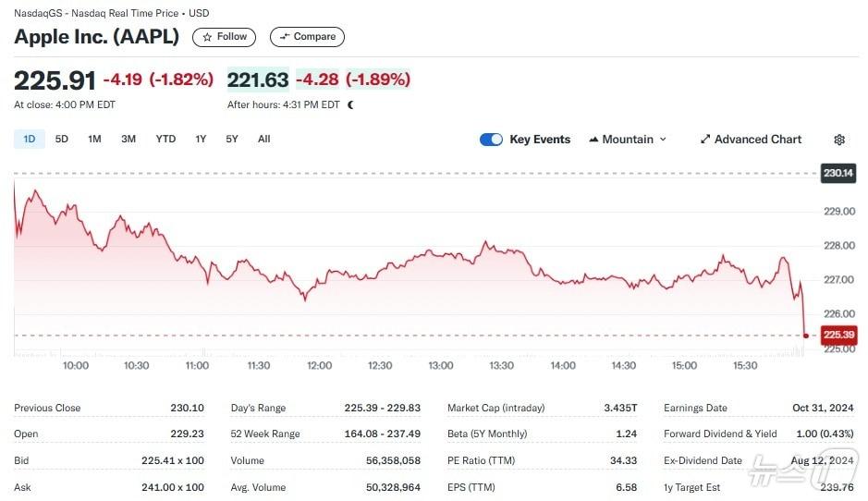Viewport: 868px width, 501px height.
Task: Click the Mountain chart type icon
Action: pyautogui.click(x=593, y=140)
